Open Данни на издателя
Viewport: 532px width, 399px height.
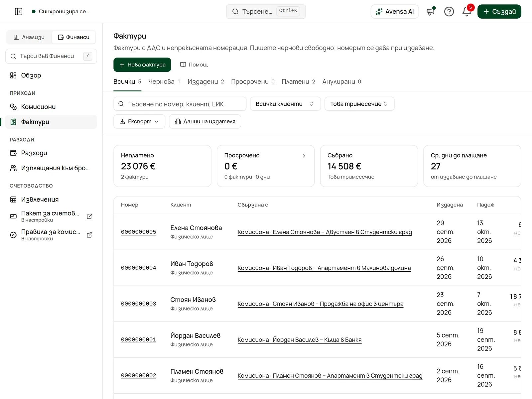[205, 122]
